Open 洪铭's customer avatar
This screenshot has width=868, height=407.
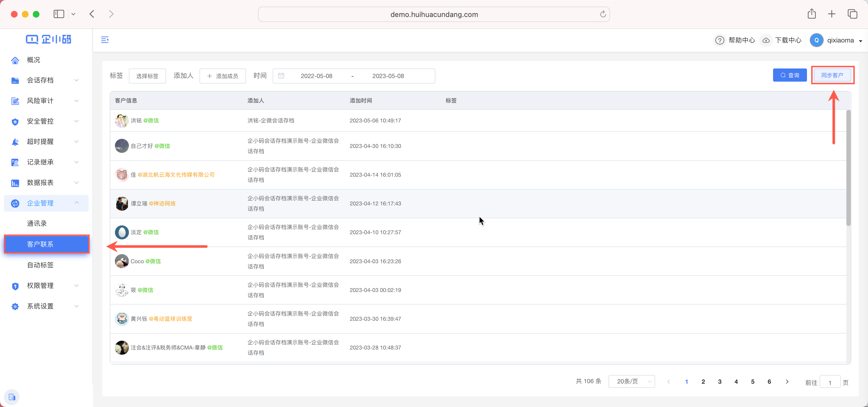(x=122, y=121)
